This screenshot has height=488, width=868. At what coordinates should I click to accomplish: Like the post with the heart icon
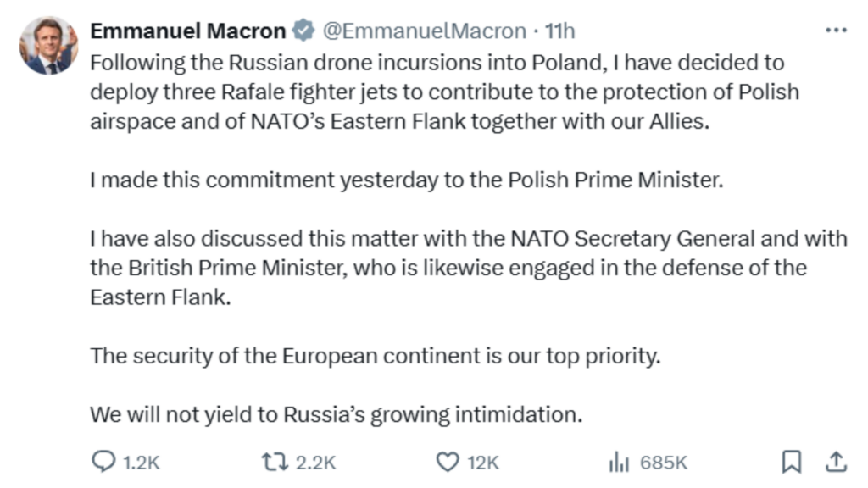click(448, 462)
